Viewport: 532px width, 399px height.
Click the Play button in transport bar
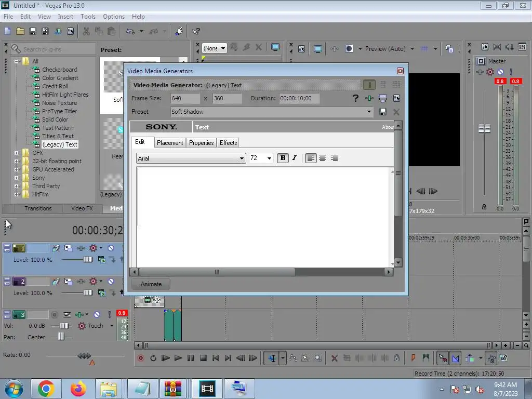[x=178, y=358]
